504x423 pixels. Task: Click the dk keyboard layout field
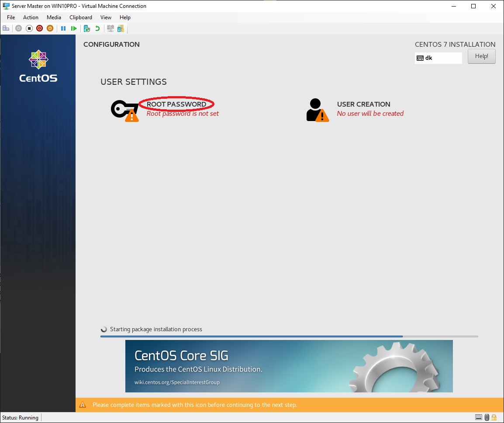(x=438, y=58)
